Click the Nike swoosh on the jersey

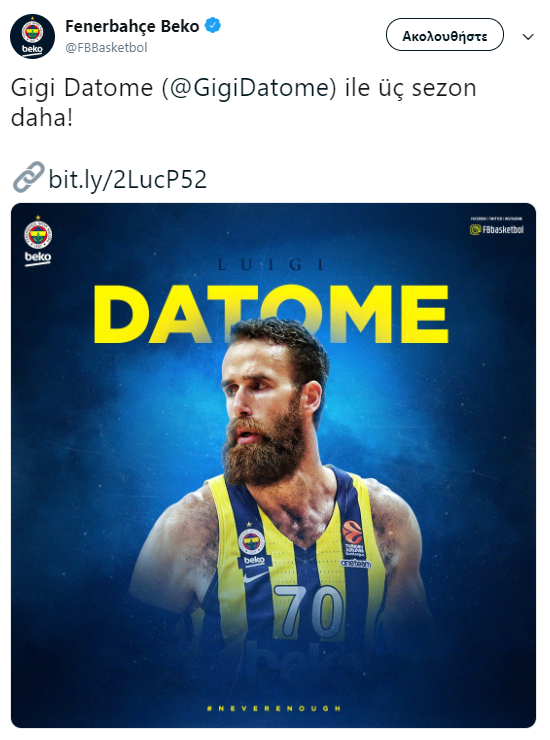click(x=255, y=577)
